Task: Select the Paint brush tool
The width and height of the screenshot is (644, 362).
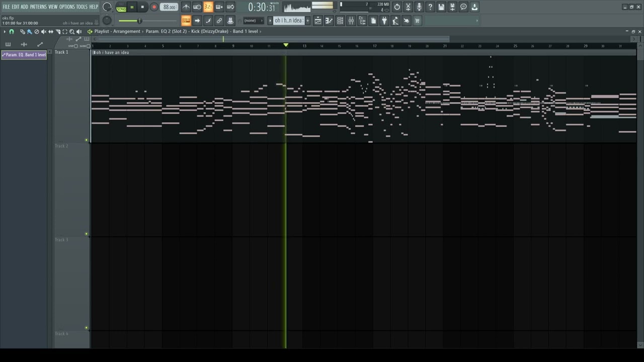Action: click(29, 32)
